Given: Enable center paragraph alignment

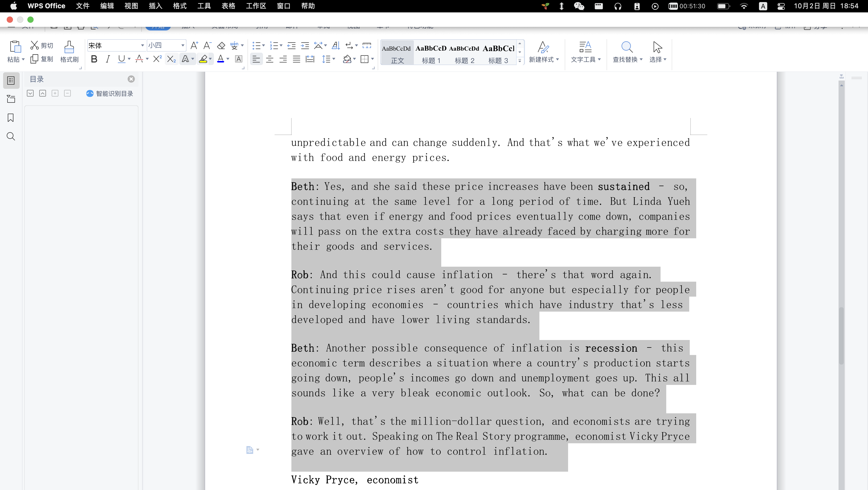Looking at the screenshot, I should click(269, 59).
